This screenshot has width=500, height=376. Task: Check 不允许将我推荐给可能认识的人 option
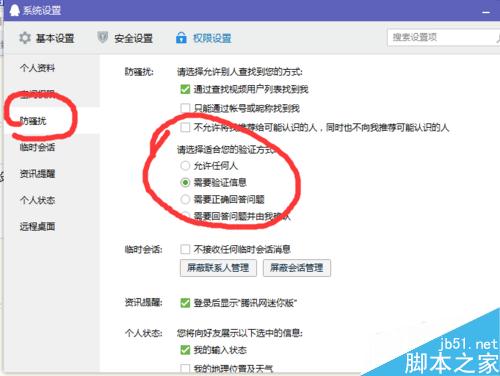[x=185, y=127]
